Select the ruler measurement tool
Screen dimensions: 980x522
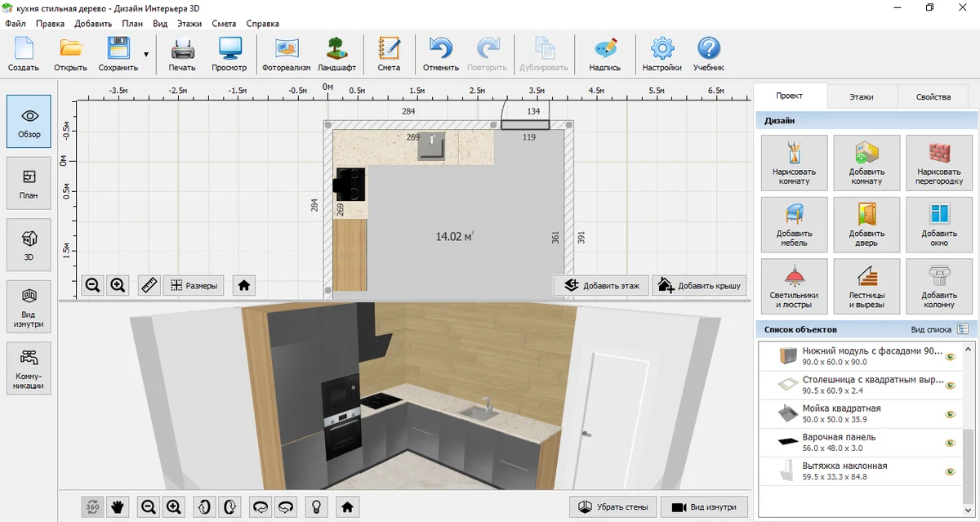pos(149,285)
